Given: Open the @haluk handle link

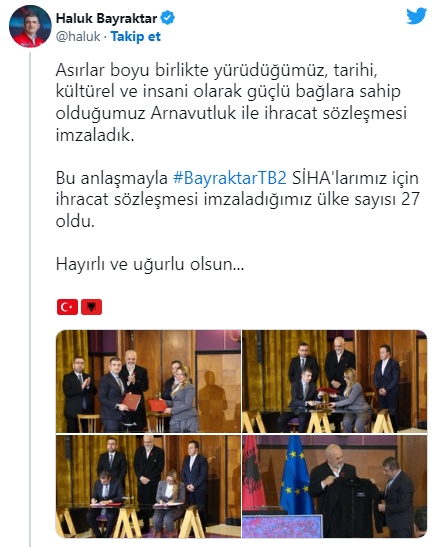Looking at the screenshot, I should click(78, 36).
